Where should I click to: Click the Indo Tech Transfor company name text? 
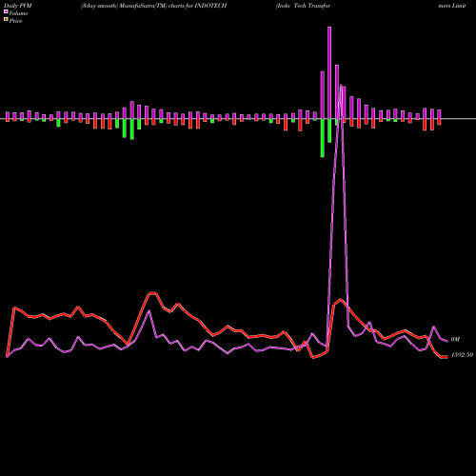303,6
